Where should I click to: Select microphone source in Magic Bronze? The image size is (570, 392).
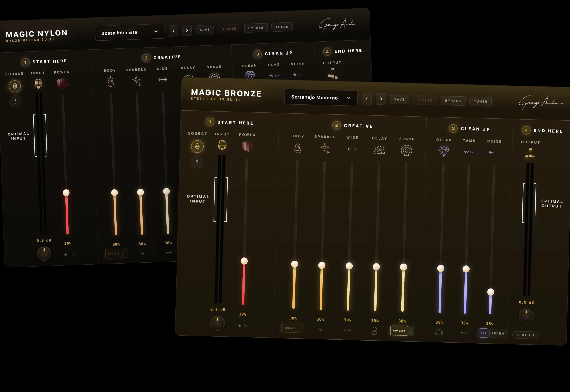[x=197, y=146]
